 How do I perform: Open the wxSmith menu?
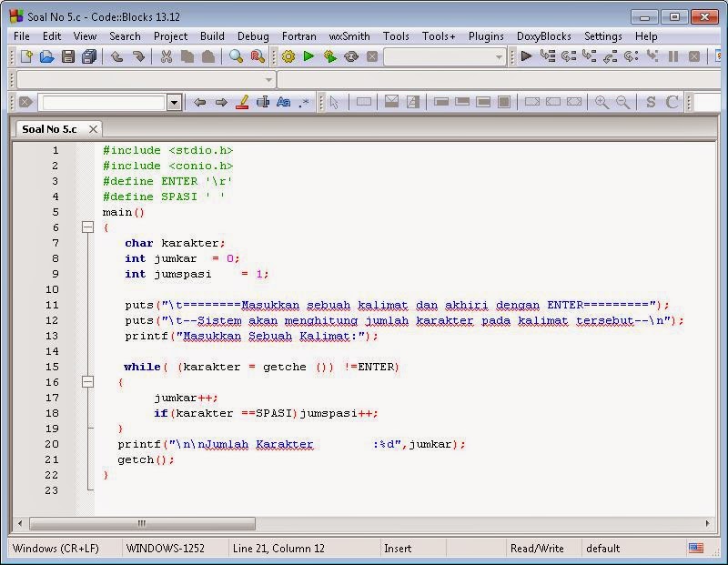pyautogui.click(x=349, y=36)
